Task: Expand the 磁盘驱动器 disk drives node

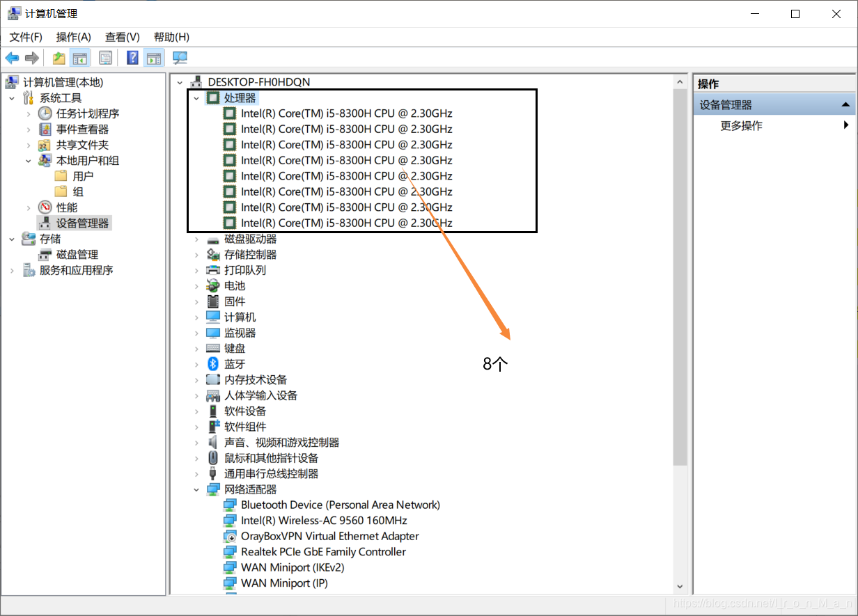Action: (x=196, y=239)
